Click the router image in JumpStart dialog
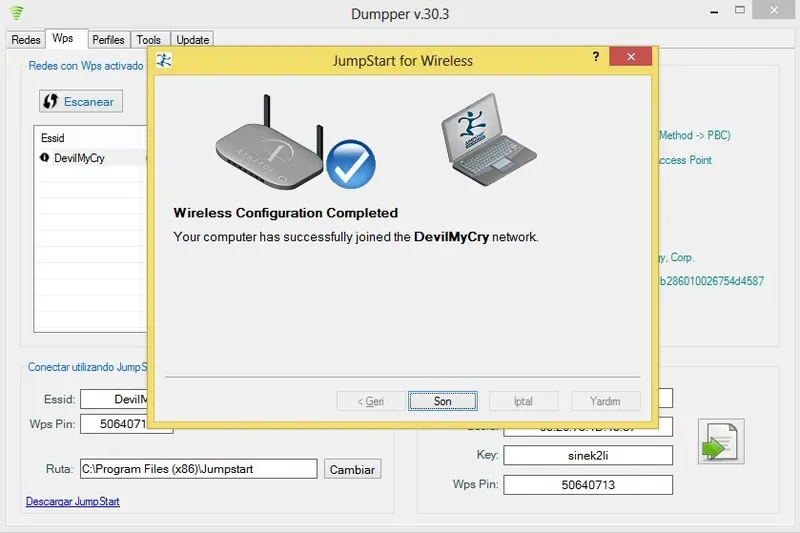 point(269,143)
